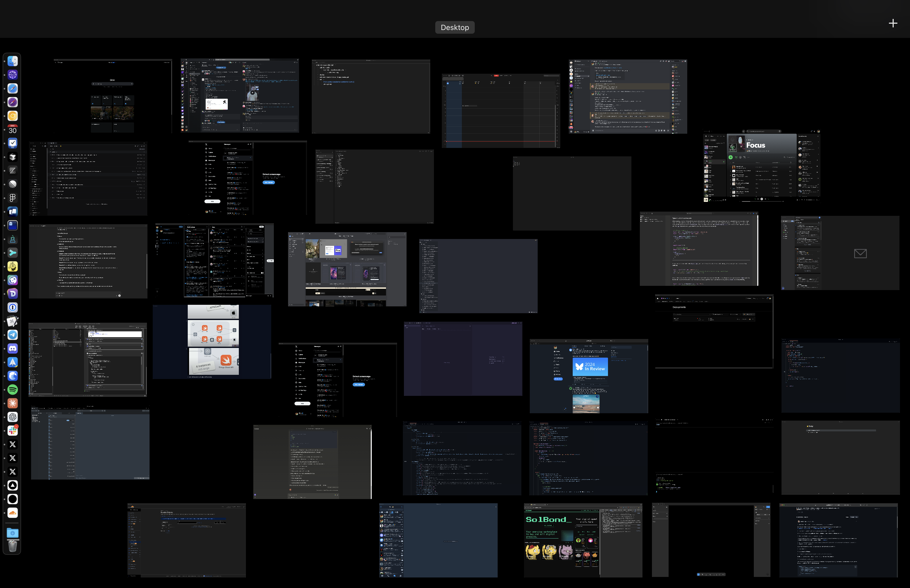Open 1Password from the dock
The height and width of the screenshot is (588, 910).
tap(13, 307)
